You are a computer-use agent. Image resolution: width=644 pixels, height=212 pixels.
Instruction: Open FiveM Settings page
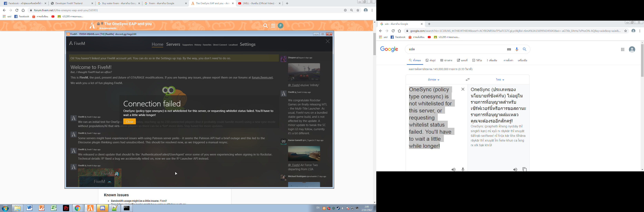[x=248, y=44]
